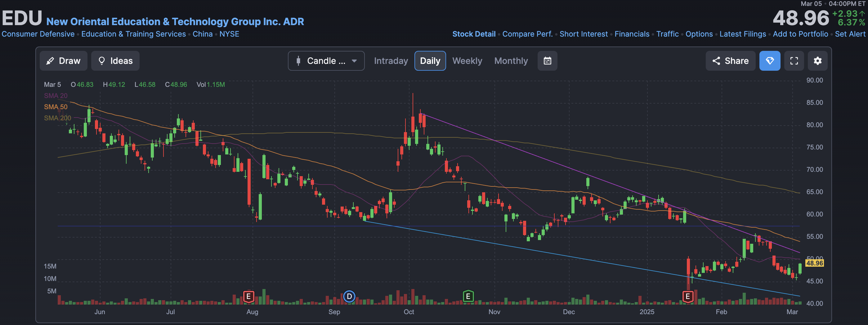Click the September dividend D marker

pos(349,296)
